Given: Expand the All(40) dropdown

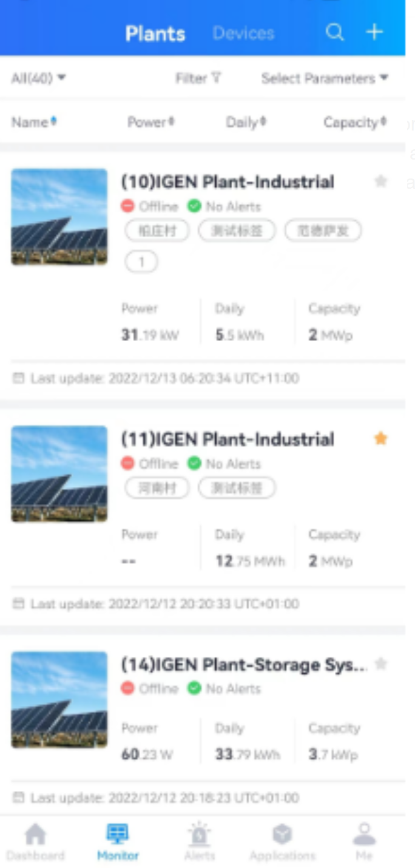Looking at the screenshot, I should pyautogui.click(x=38, y=78).
